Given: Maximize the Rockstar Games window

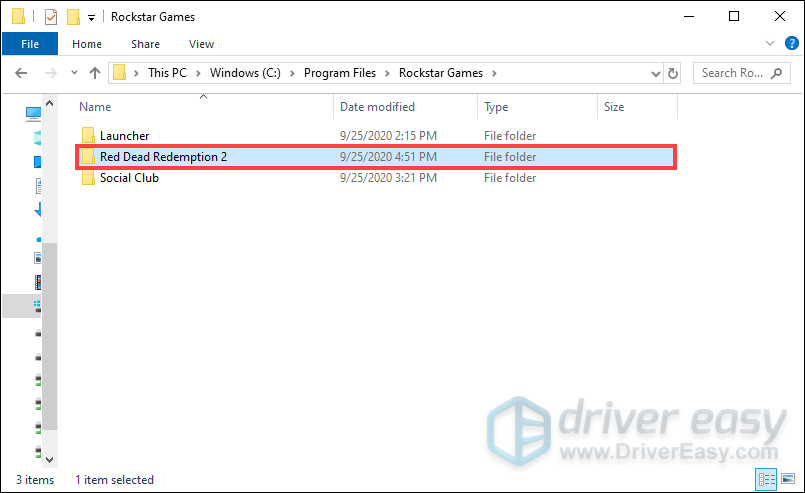Looking at the screenshot, I should pyautogui.click(x=734, y=16).
